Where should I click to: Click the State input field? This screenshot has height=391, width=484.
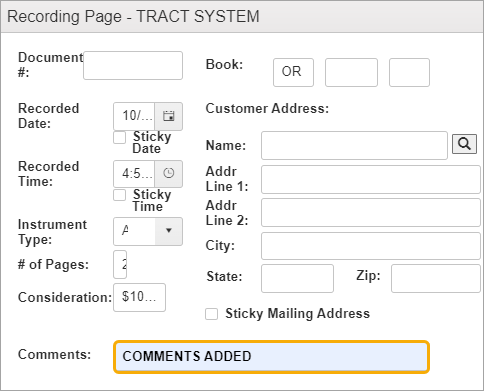[x=297, y=278]
